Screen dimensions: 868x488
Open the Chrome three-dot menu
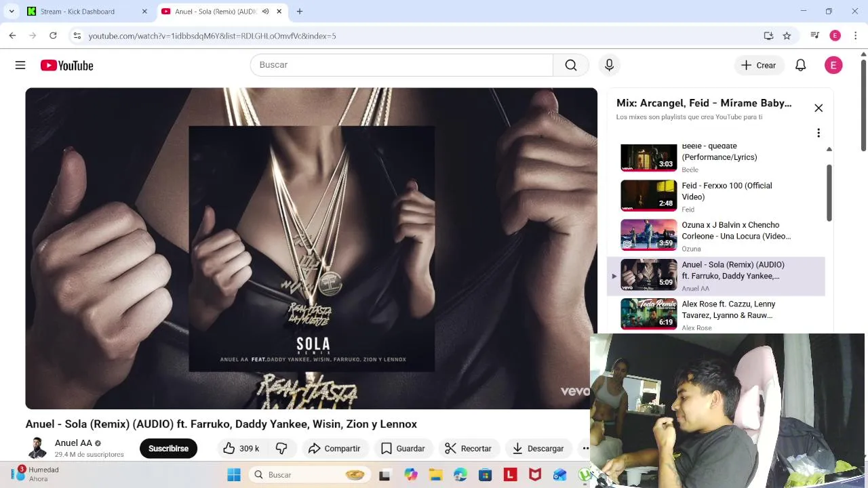click(856, 35)
